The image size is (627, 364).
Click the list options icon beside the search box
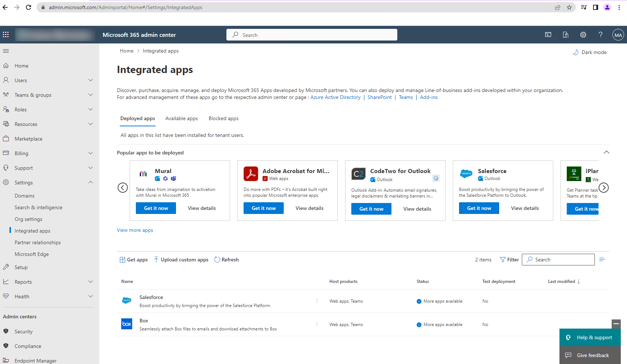(x=603, y=259)
